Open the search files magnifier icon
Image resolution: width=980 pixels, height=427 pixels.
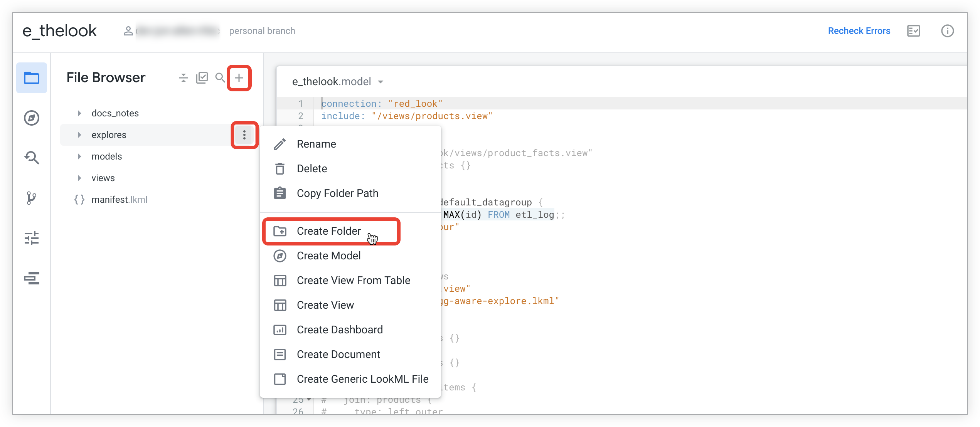(220, 78)
